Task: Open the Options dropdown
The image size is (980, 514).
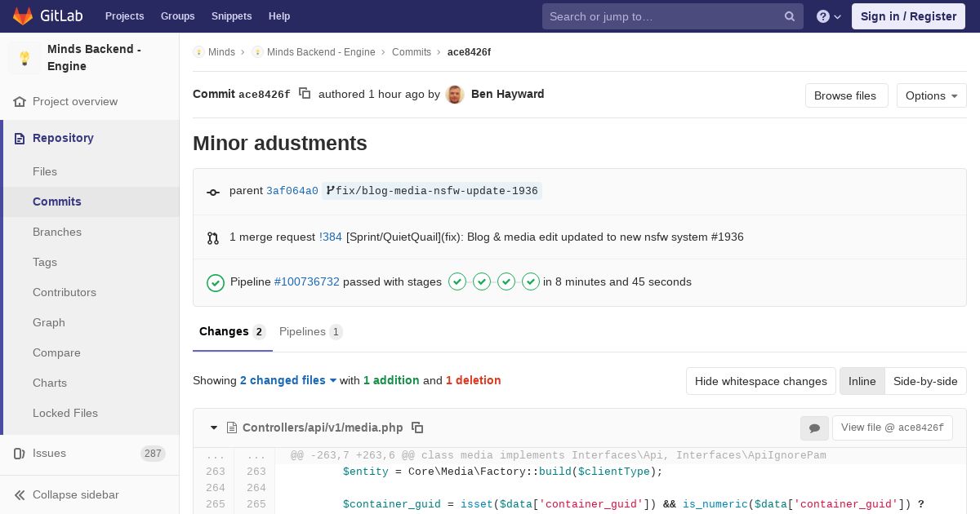Action: pos(931,95)
